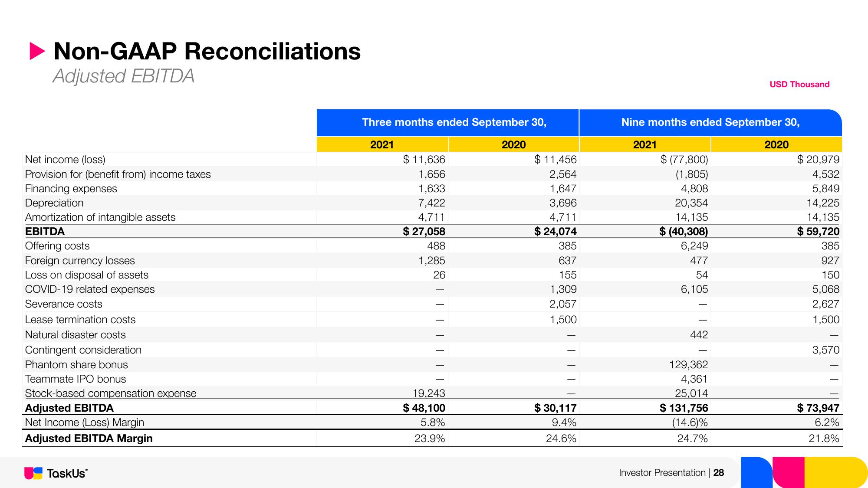Click net income value '$ 11,636'
The height and width of the screenshot is (488, 868).
(424, 160)
